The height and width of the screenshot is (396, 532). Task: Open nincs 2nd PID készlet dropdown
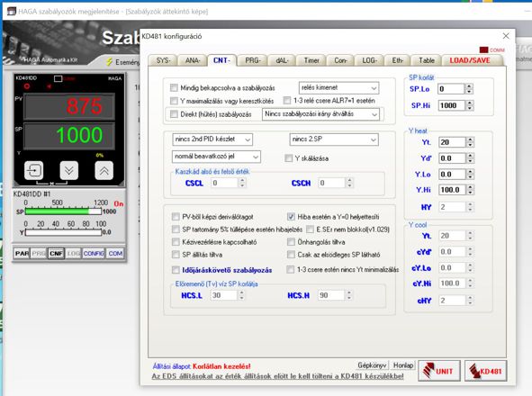(x=212, y=139)
